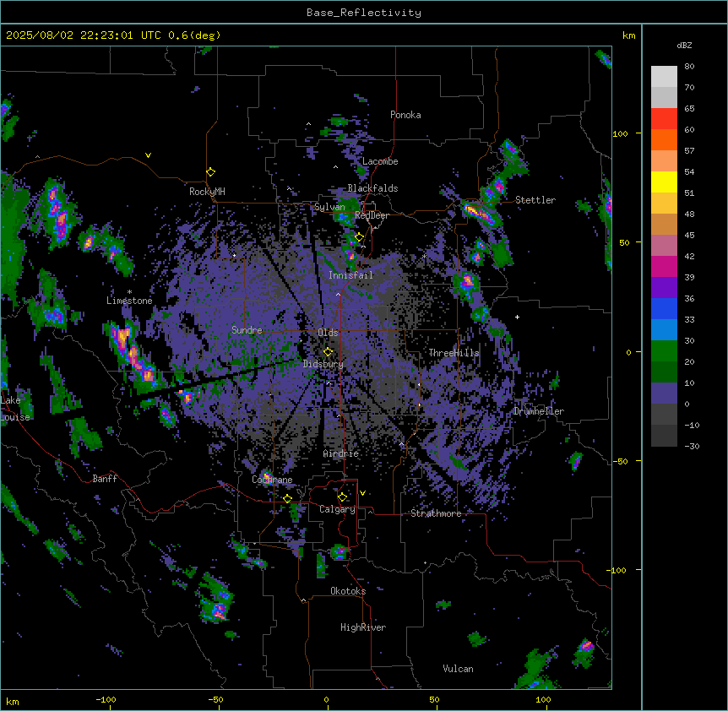Select the yellow diamond marker south of RedDeer
This screenshot has height=711, width=728.
pos(359,237)
